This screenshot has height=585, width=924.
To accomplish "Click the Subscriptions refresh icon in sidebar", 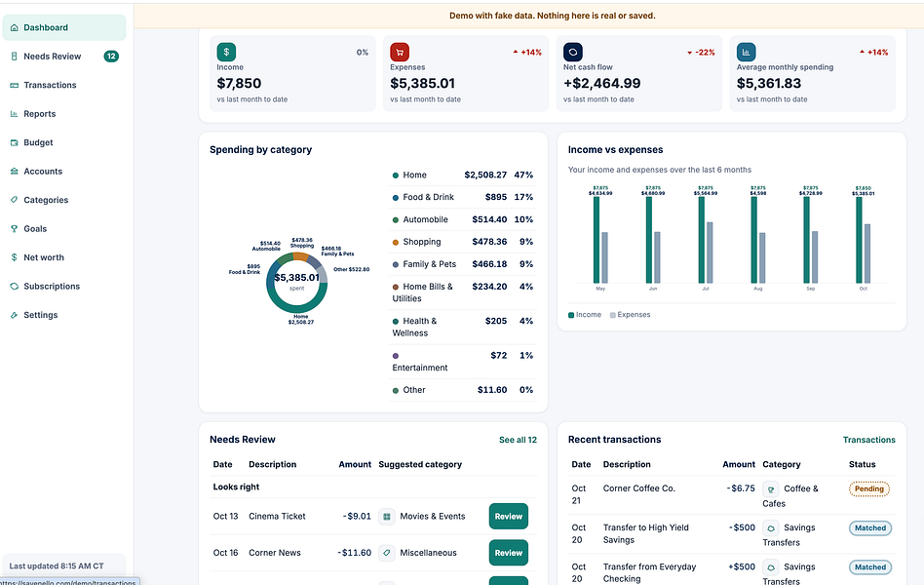I will pos(15,287).
